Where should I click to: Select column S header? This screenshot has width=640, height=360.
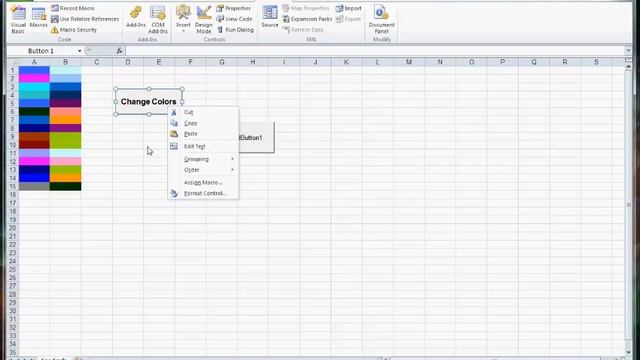click(x=596, y=62)
